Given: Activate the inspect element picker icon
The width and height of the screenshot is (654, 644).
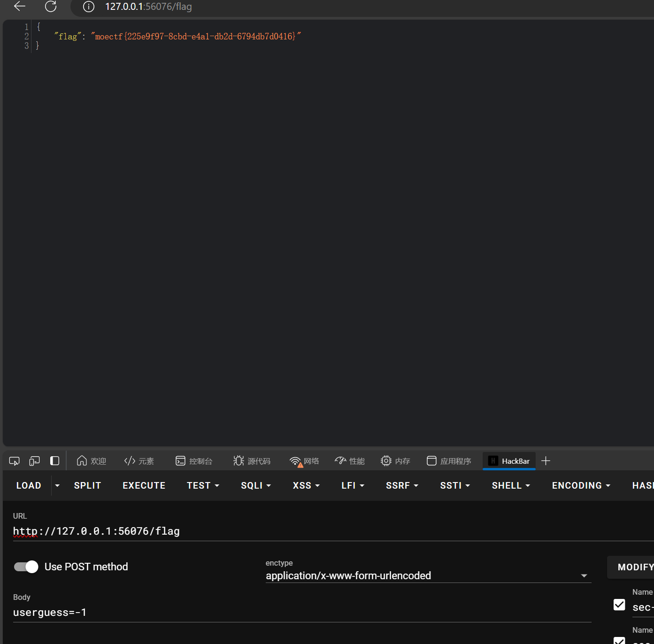Looking at the screenshot, I should [14, 461].
